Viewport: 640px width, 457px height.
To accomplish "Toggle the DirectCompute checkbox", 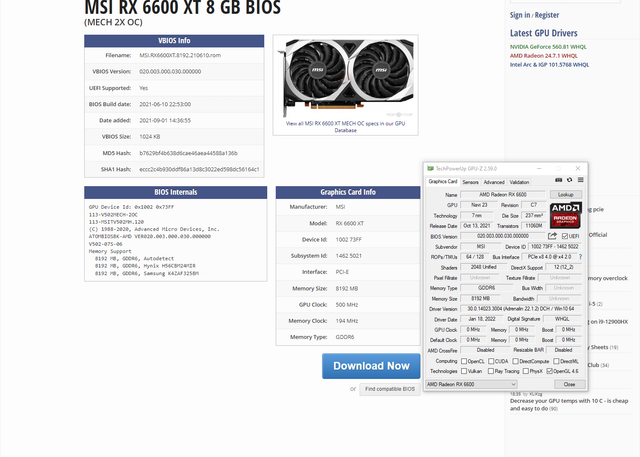I will click(x=516, y=361).
